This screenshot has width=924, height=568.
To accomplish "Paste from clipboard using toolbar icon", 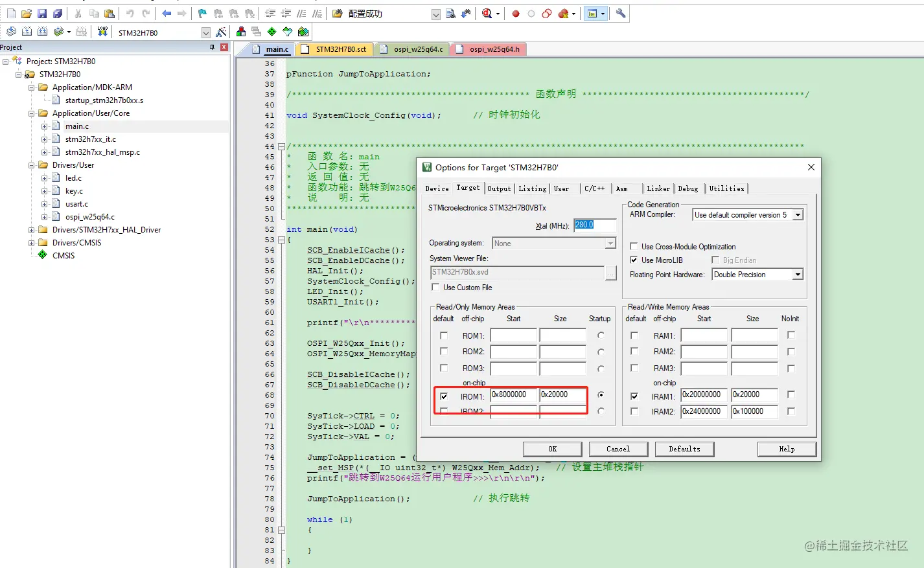I will pos(110,14).
